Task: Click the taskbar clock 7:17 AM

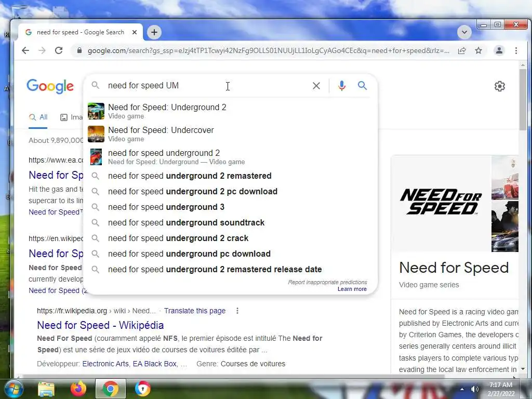Action: tap(501, 389)
